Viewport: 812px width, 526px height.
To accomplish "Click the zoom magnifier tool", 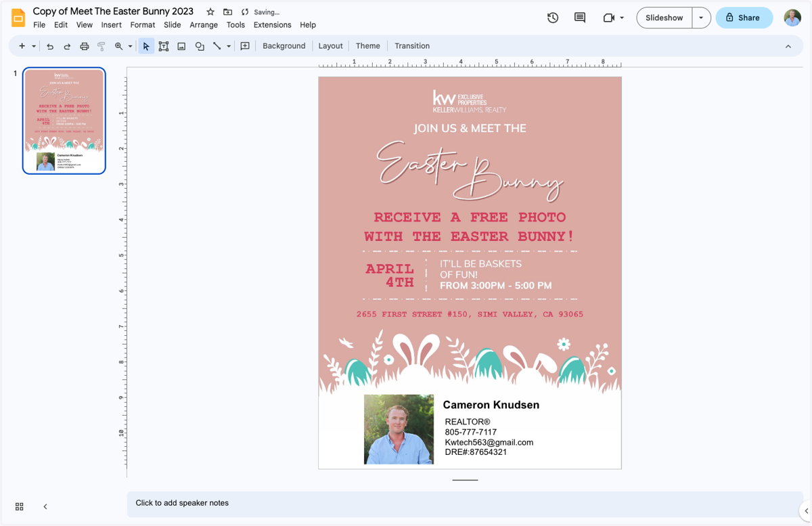I will 119,46.
